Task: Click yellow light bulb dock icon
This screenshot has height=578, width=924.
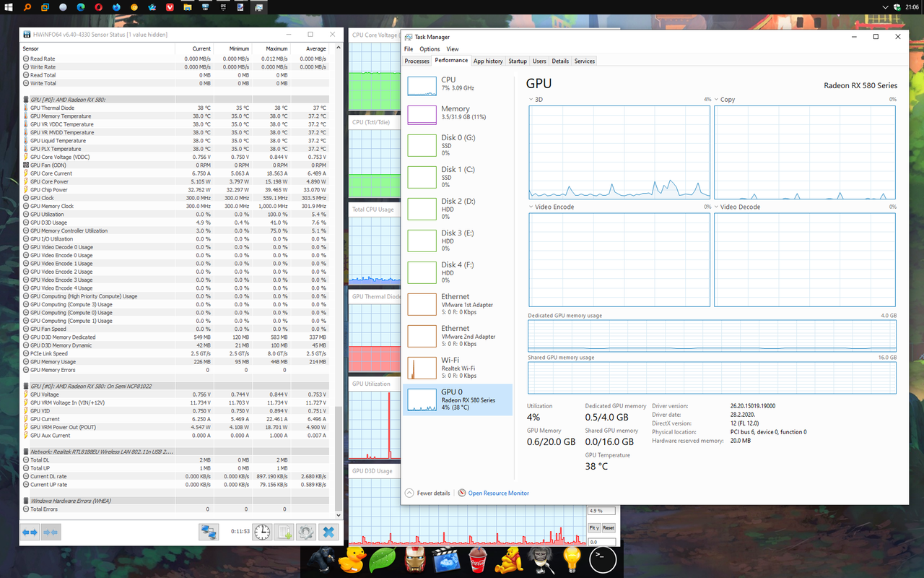Action: pos(572,559)
